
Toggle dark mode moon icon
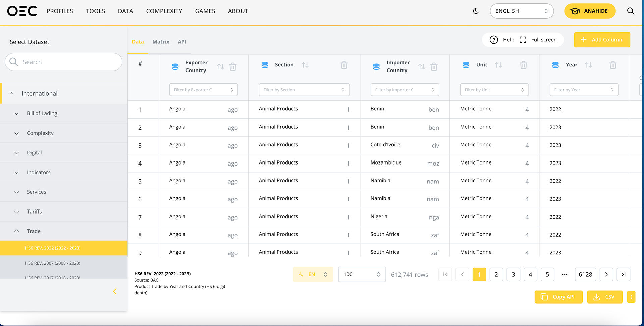coord(476,11)
